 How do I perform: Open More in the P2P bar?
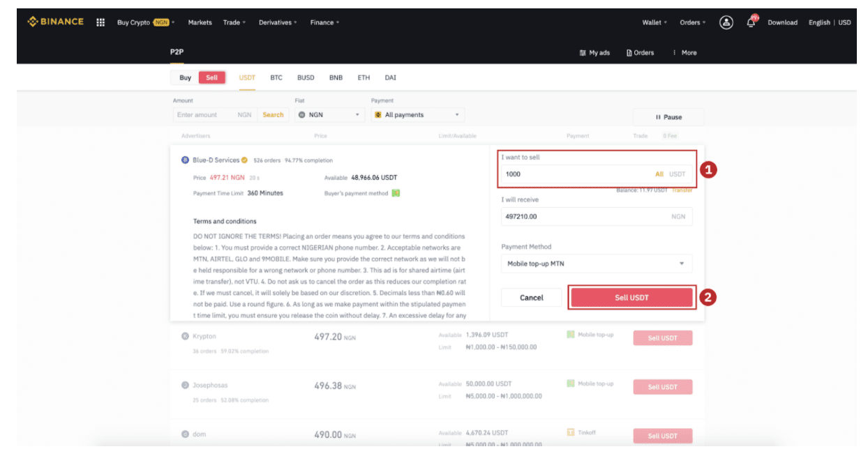(684, 53)
